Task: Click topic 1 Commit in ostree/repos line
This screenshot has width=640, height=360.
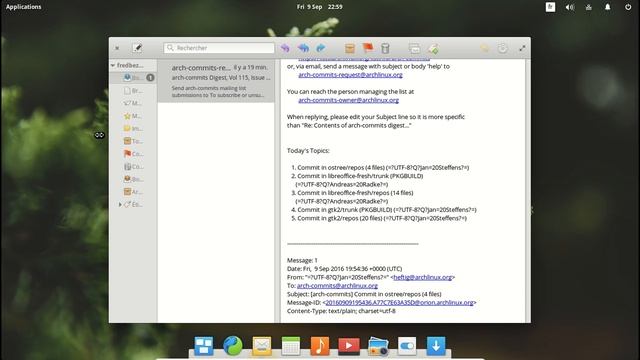Action: tap(380, 167)
